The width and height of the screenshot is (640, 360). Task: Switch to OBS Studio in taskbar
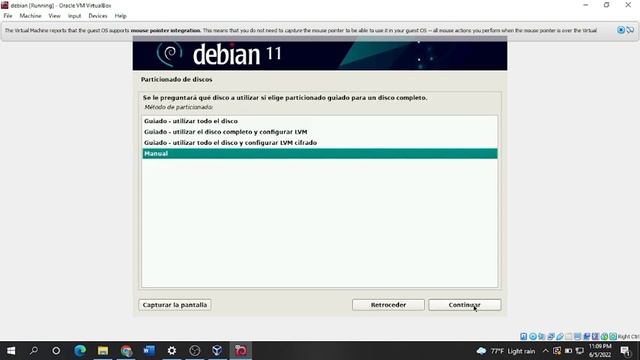click(195, 351)
